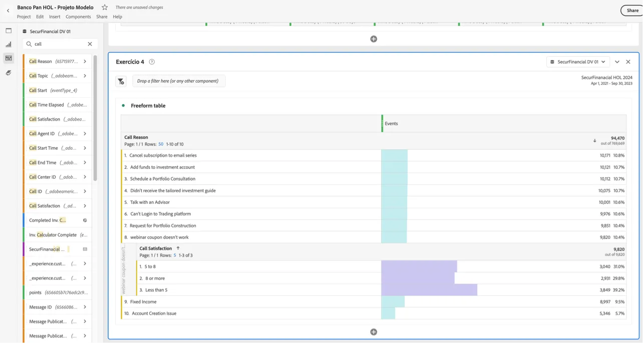Open the Components menu
The height and width of the screenshot is (344, 644).
(78, 17)
